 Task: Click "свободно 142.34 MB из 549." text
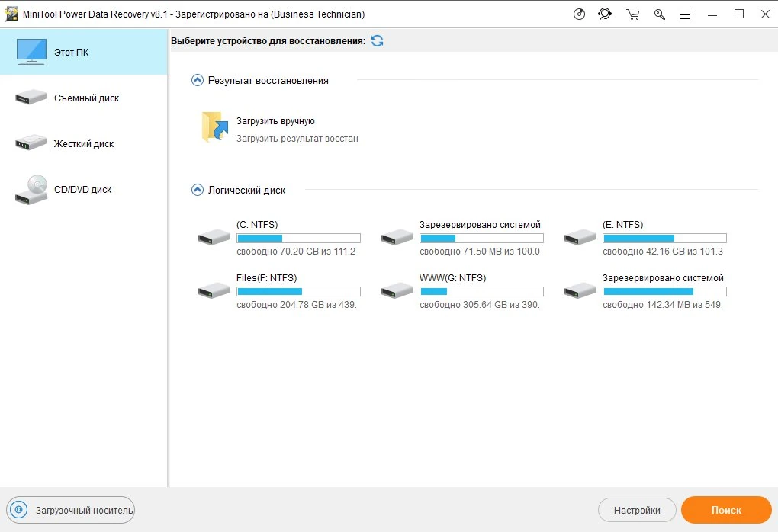click(x=662, y=305)
